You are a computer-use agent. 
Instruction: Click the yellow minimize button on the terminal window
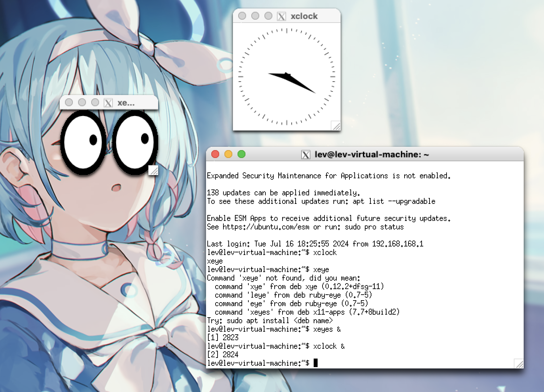coord(228,154)
